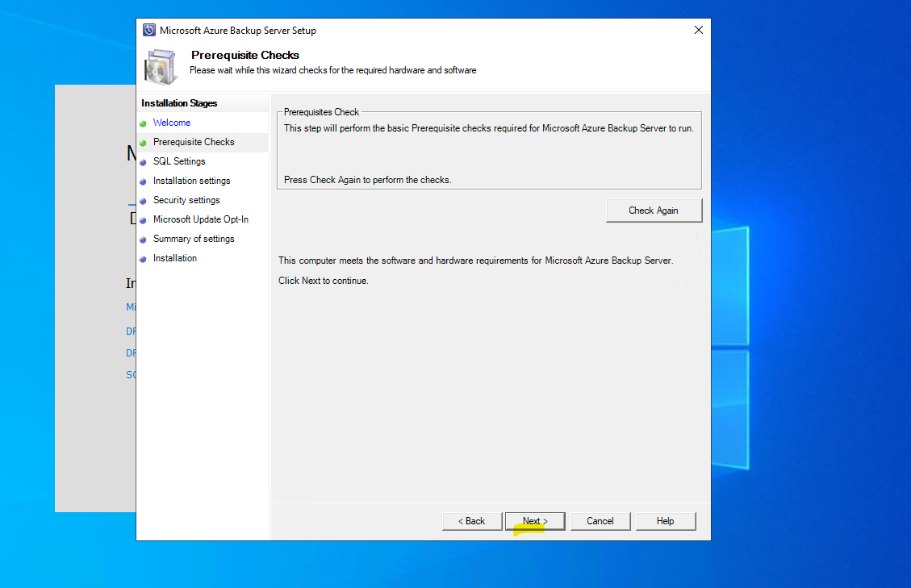
Task: Select the SQL Settings stage
Action: pyautogui.click(x=179, y=161)
